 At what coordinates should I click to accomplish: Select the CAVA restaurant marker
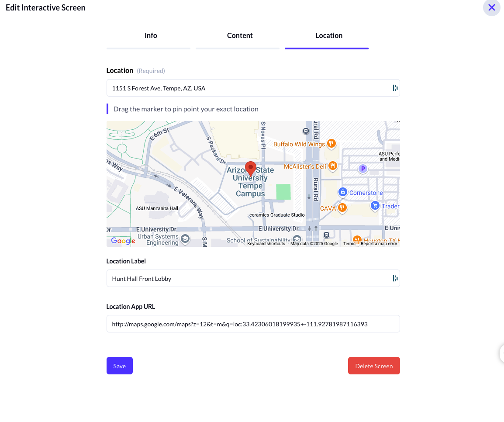pos(342,208)
